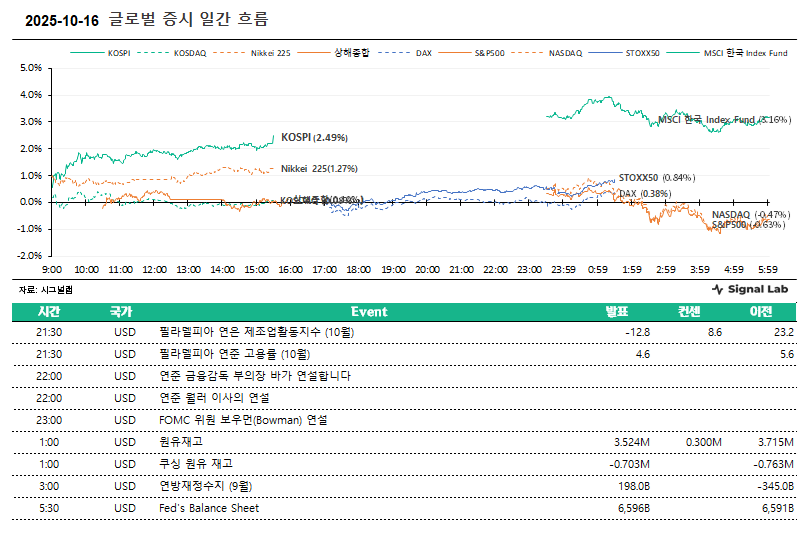Image resolution: width=808 pixels, height=535 pixels.
Task: Select the FOMC 위원 보우먼 연설 event
Action: (x=243, y=420)
